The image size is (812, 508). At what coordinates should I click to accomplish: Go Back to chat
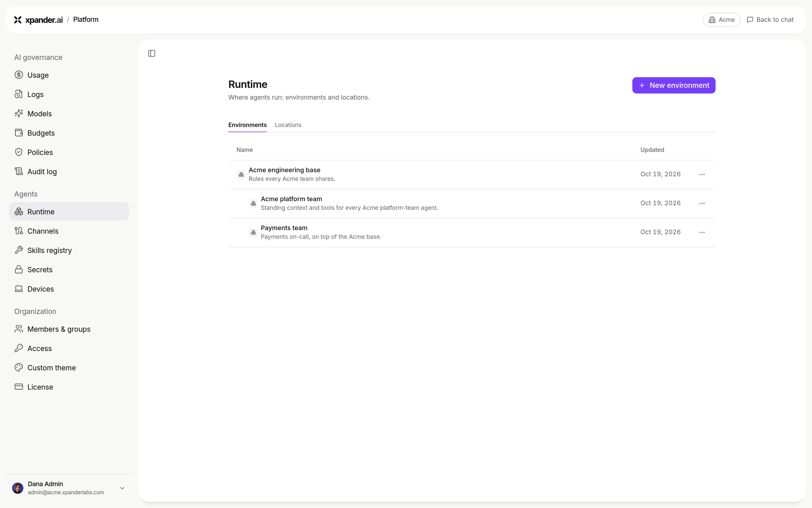point(770,20)
